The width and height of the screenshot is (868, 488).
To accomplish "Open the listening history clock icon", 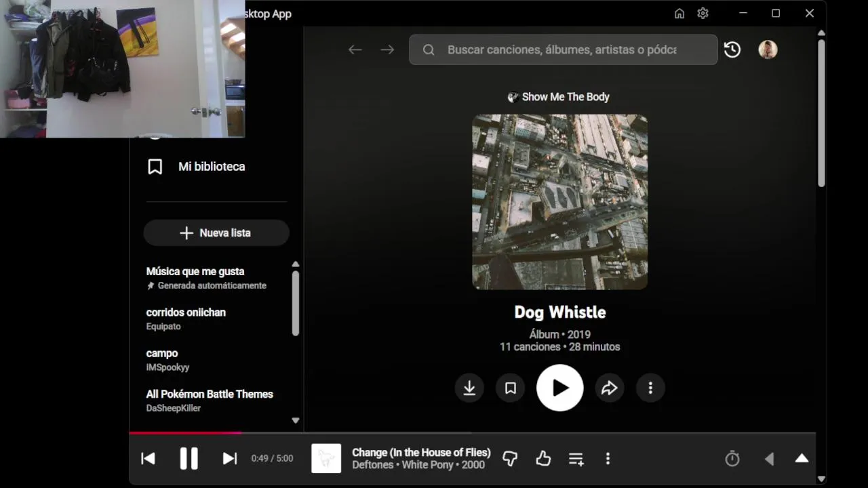I will [x=732, y=49].
